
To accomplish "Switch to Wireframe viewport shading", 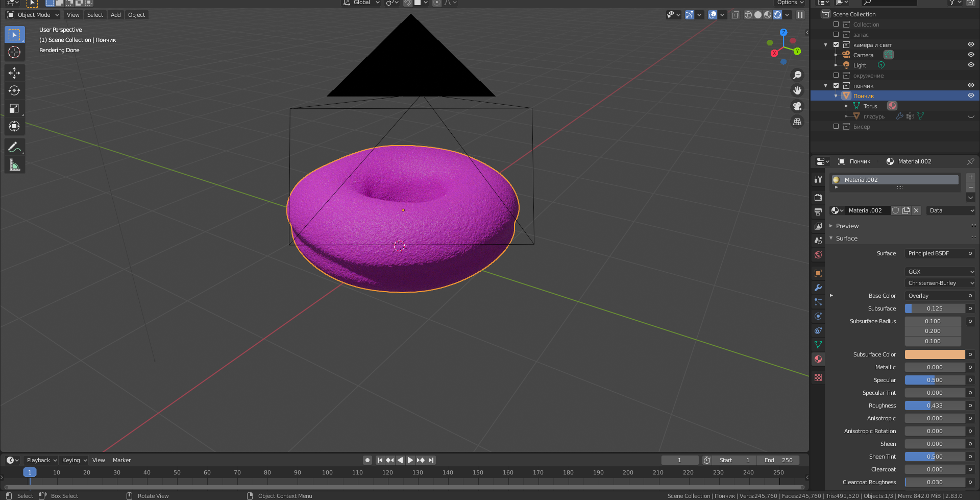I will pos(748,15).
